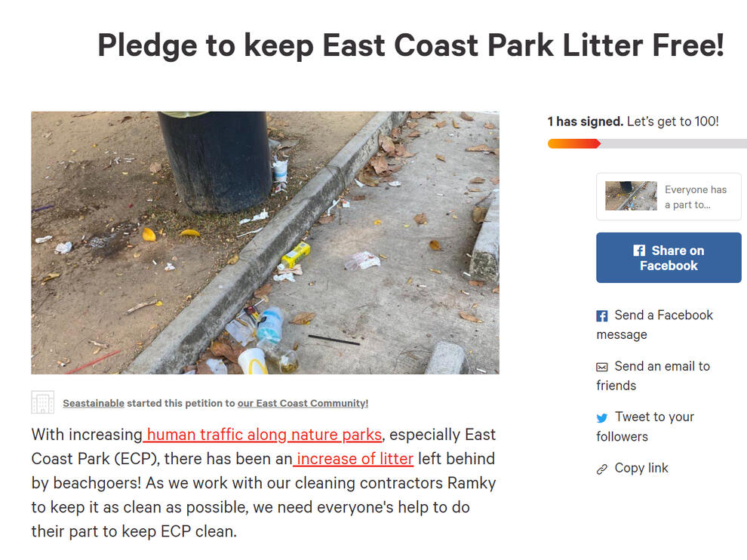Image resolution: width=747 pixels, height=560 pixels.
Task: Click the orange signature progress bar
Action: click(x=573, y=143)
